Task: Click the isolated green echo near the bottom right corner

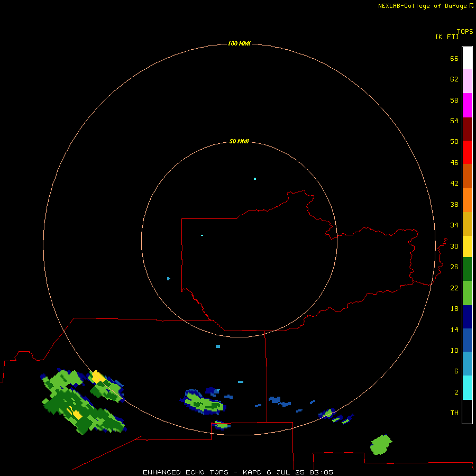Action: click(x=381, y=444)
